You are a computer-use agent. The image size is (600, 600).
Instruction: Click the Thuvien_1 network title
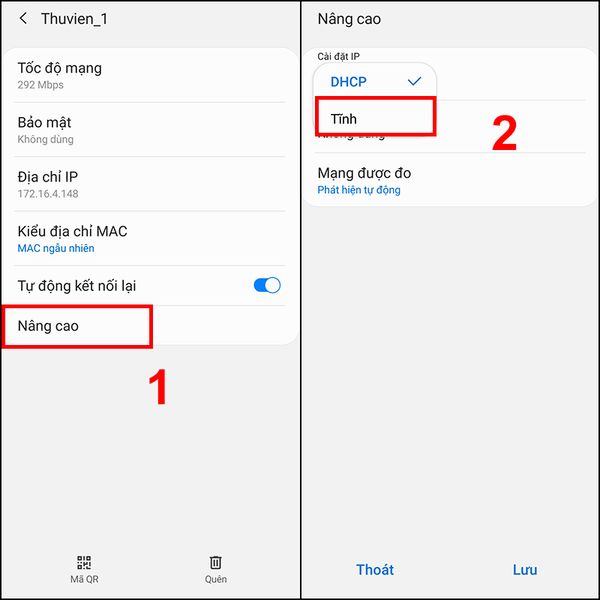coord(74,19)
